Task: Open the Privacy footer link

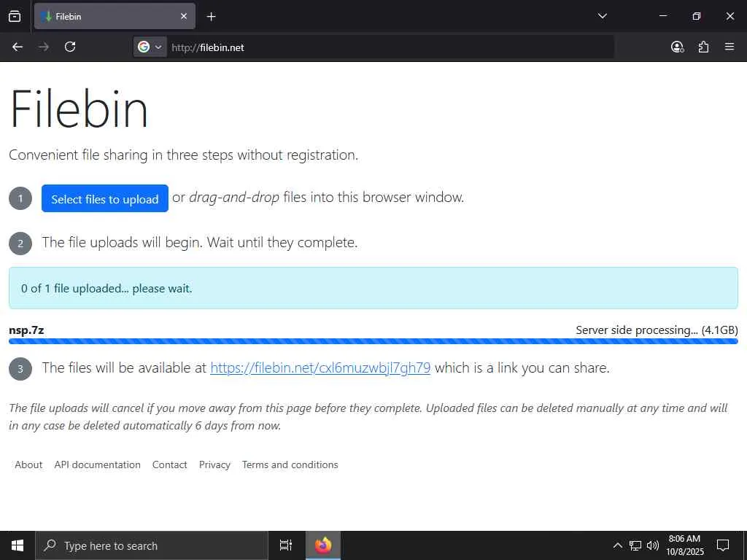Action: pyautogui.click(x=215, y=464)
